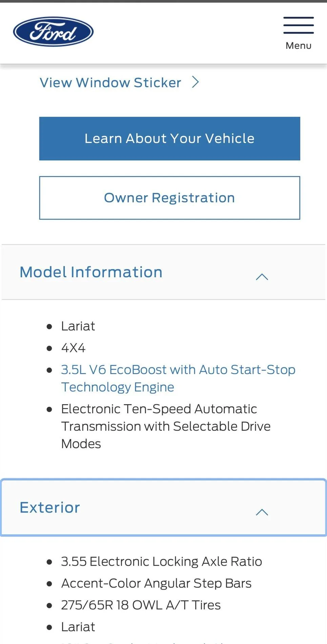Click the chevron next to View Window Sticker

(x=195, y=82)
